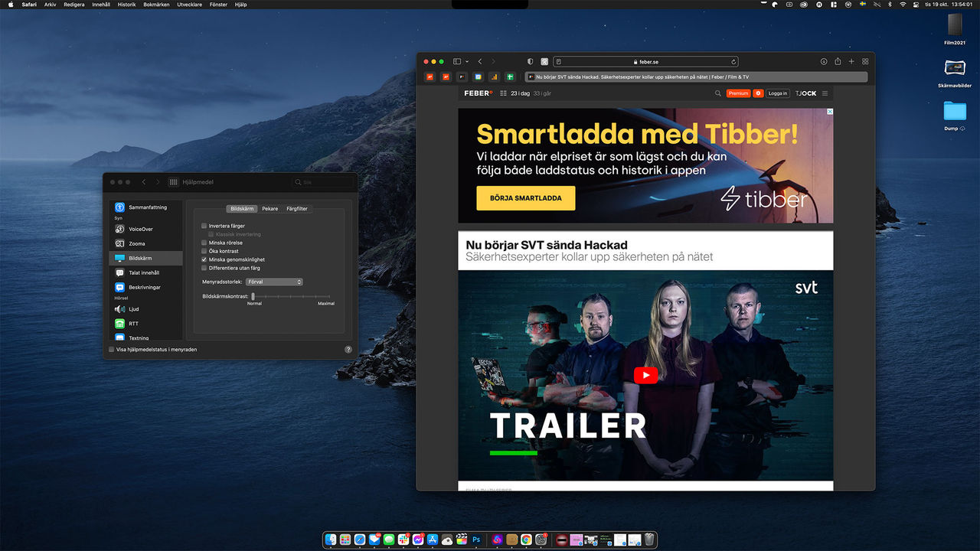Select Sammanfattning in the accessibility sidebar
Screen dimensions: 980x551
(145, 207)
